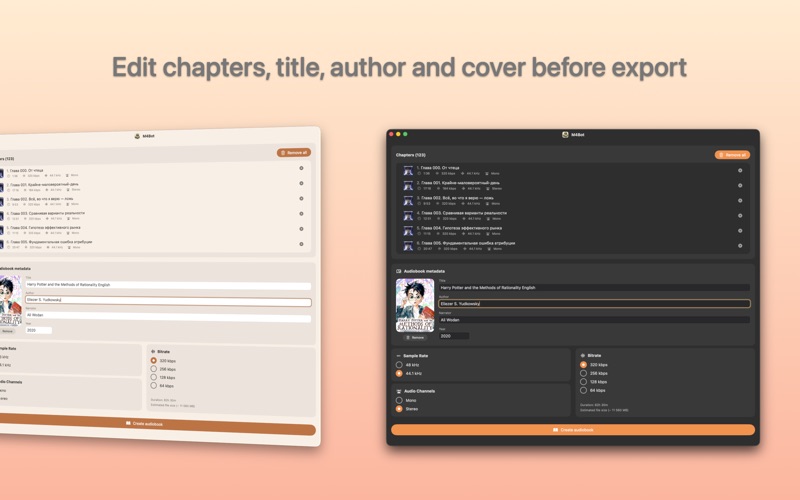Click the Audiobook metadata section icon in dark window
800x500 pixels.
[x=398, y=271]
